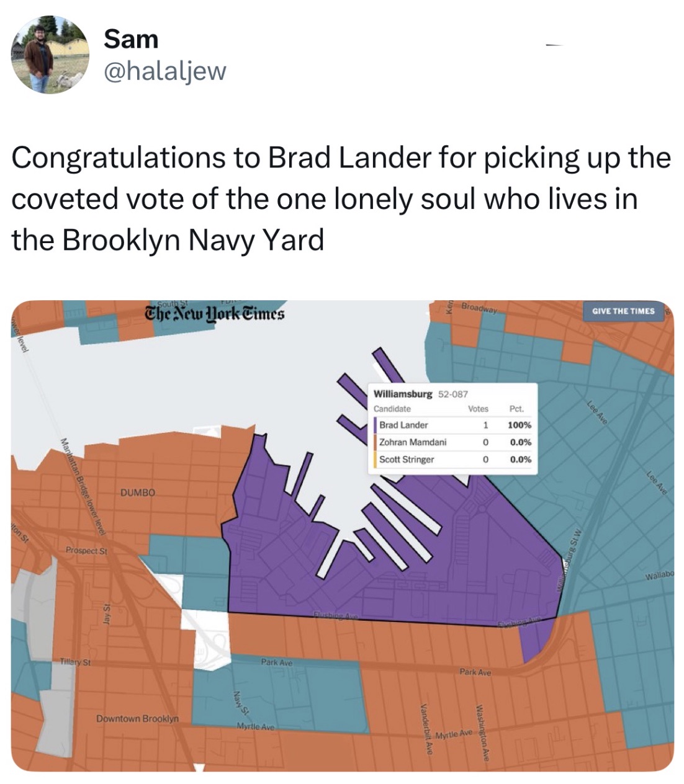Click the Williamsburg 52-087 tooltip header
Image resolution: width=684 pixels, height=784 pixels.
[420, 394]
